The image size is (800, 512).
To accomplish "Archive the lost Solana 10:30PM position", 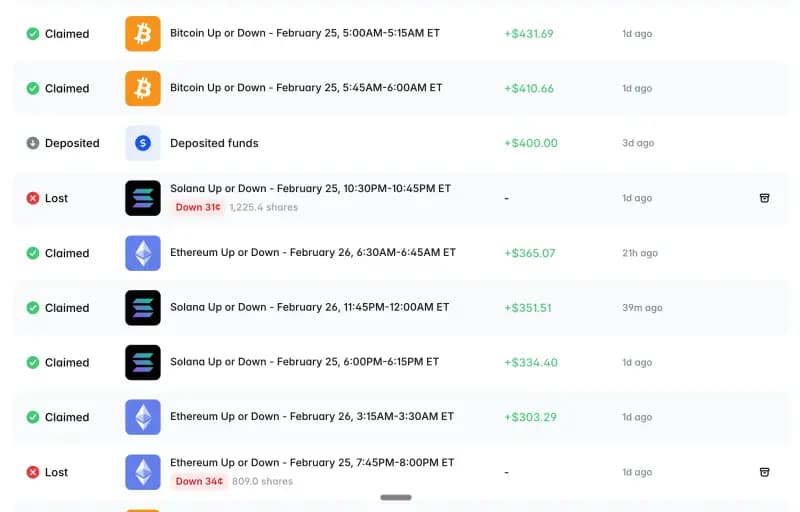I will [x=764, y=198].
